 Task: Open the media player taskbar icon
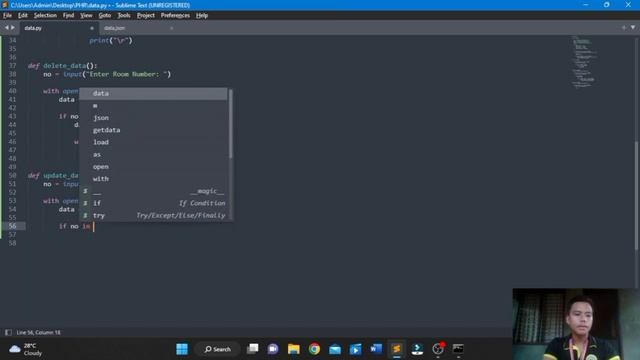(356, 349)
